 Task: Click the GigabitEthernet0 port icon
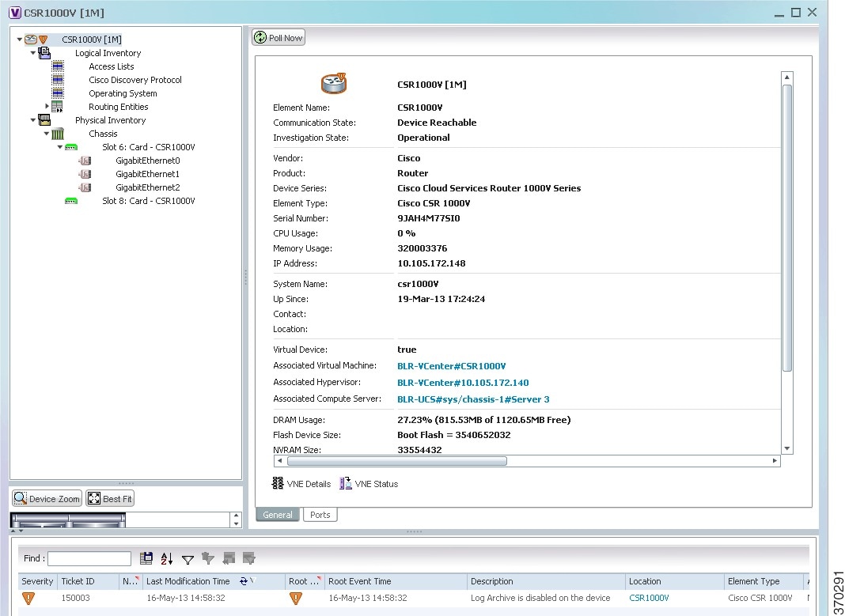pyautogui.click(x=85, y=161)
